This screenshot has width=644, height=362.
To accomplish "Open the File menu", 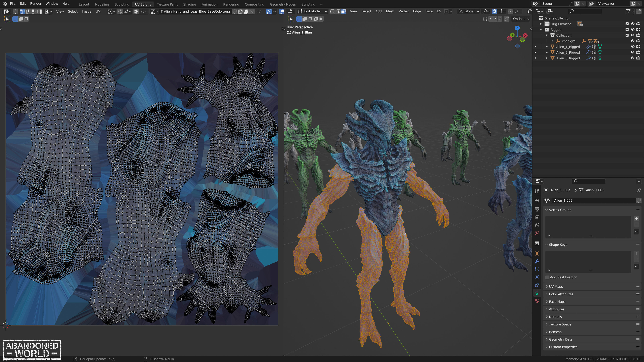I will pos(13,4).
